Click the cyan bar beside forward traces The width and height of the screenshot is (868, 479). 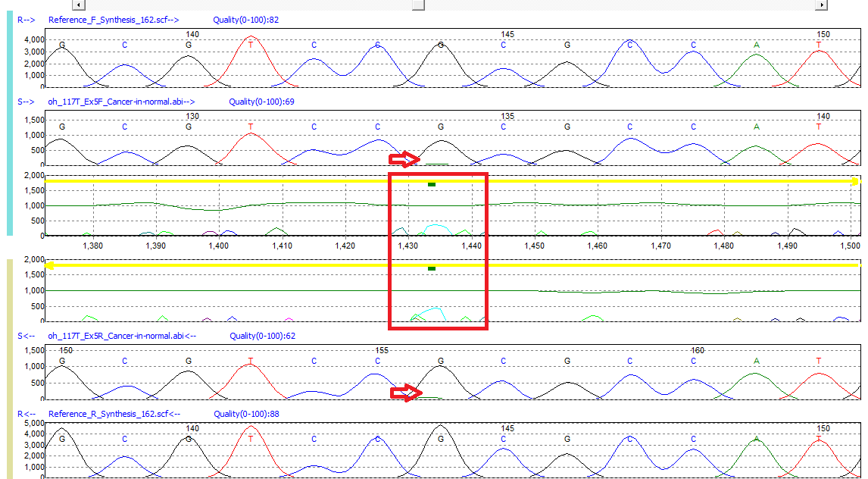click(9, 124)
